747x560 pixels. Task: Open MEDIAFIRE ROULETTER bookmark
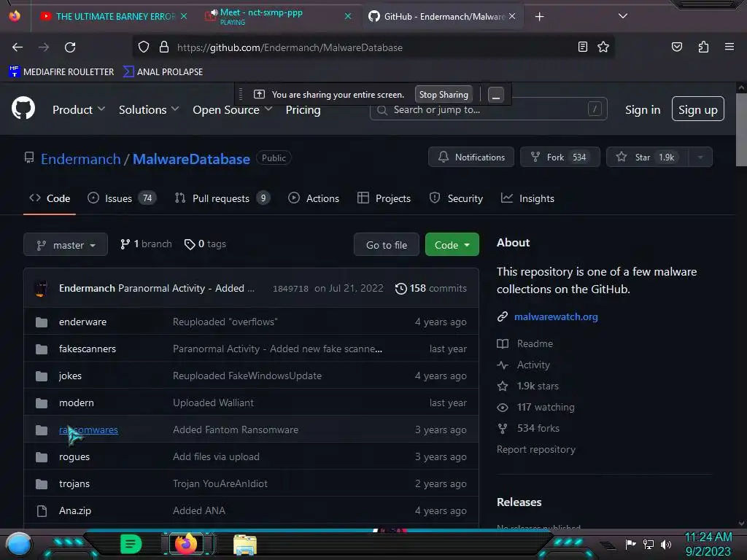pos(61,72)
